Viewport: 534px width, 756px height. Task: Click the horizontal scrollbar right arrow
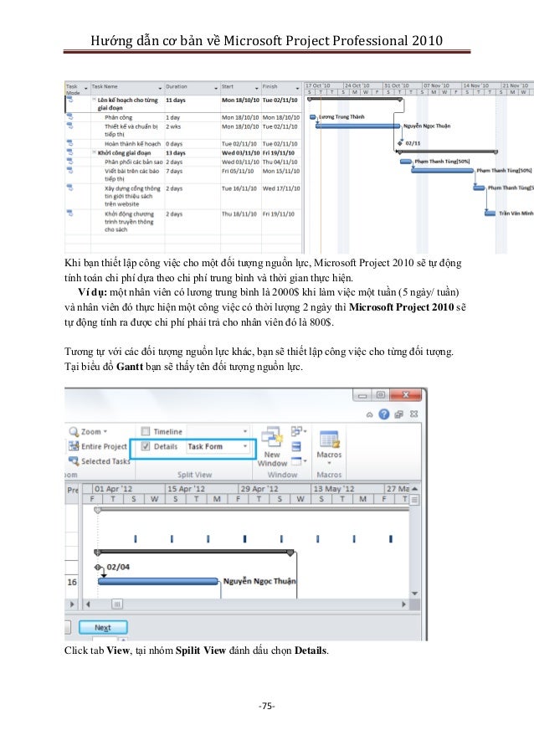pyautogui.click(x=404, y=604)
